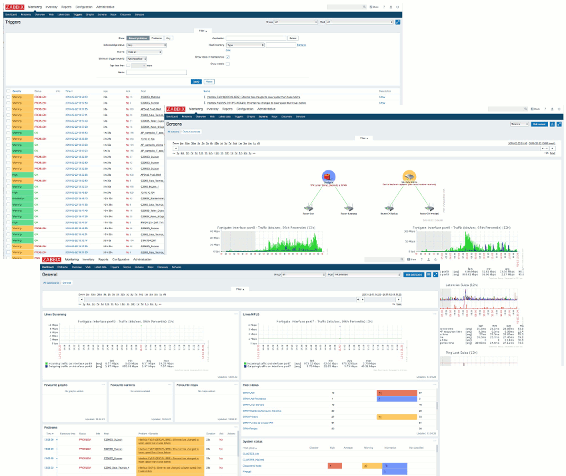The width and height of the screenshot is (566, 476).
Task: Tick the select-all checkbox in triggers table header
Action: [x=8, y=91]
